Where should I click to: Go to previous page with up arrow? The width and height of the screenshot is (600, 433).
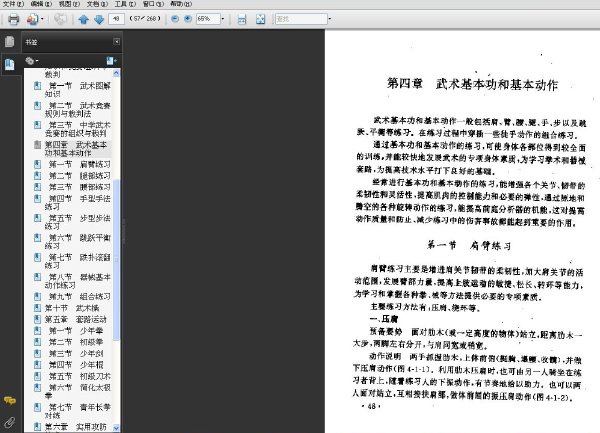83,19
